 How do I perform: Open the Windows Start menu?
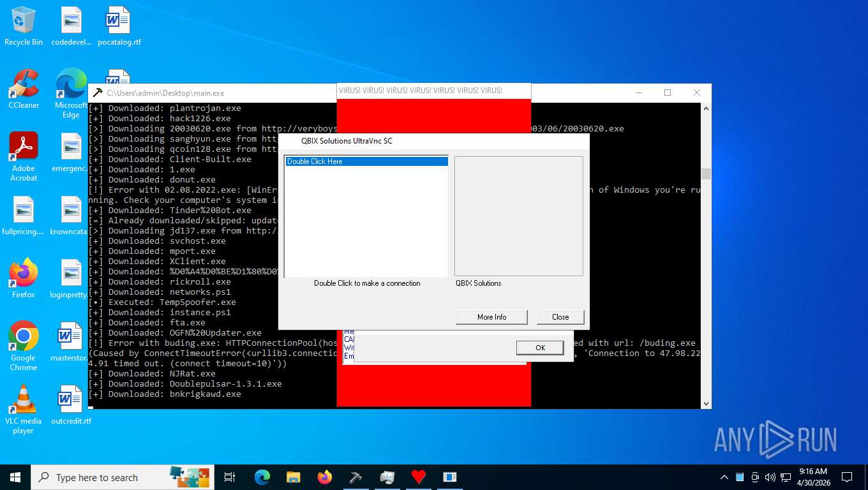pyautogui.click(x=15, y=477)
